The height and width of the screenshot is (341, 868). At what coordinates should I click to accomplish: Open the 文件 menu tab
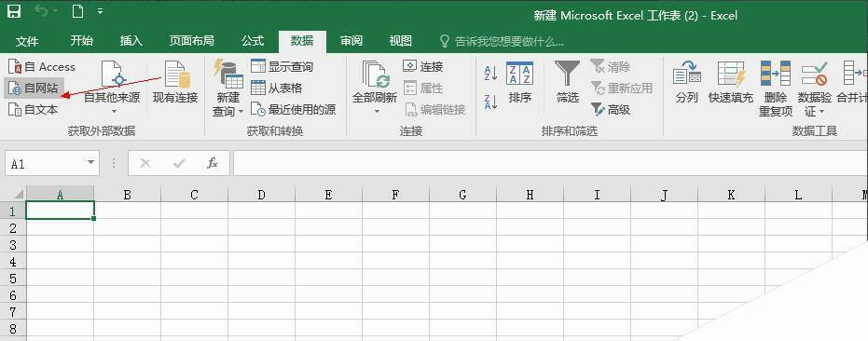[27, 41]
